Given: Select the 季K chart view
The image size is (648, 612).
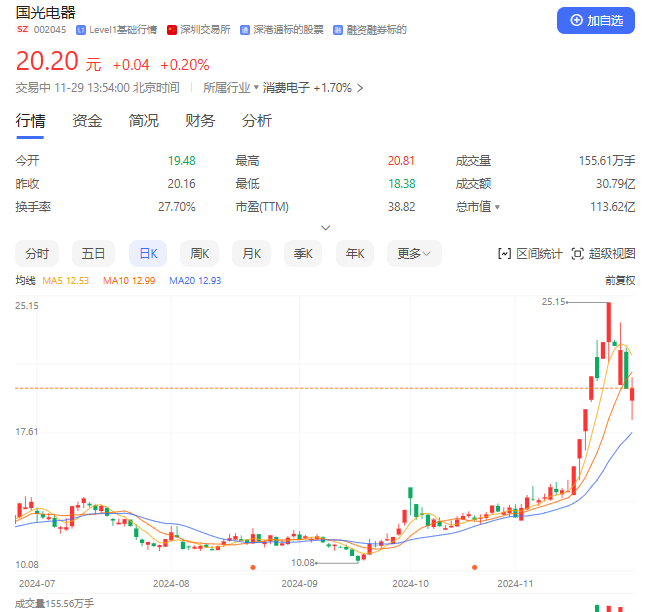Looking at the screenshot, I should (x=303, y=253).
